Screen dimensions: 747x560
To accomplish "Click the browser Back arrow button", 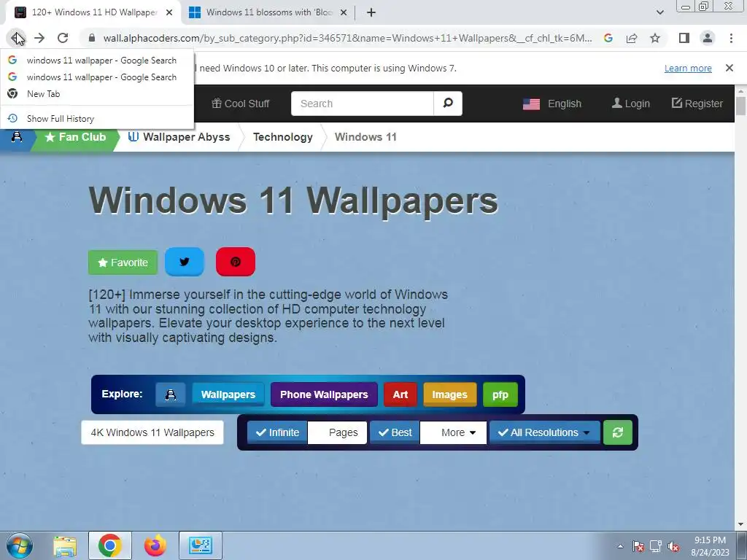I will [x=17, y=38].
